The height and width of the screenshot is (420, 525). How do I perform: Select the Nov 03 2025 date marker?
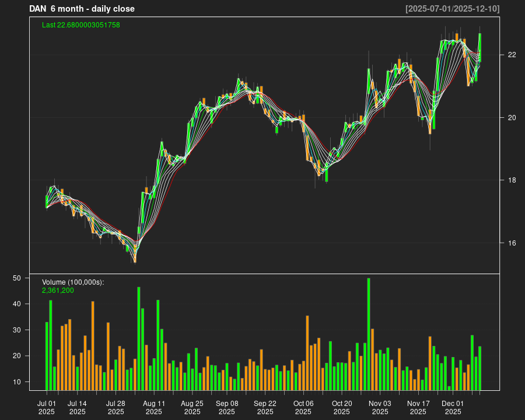coord(380,407)
